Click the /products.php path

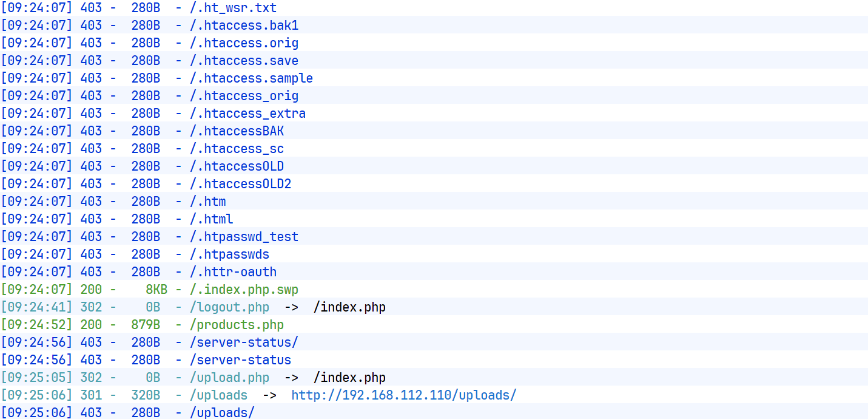[x=237, y=325]
